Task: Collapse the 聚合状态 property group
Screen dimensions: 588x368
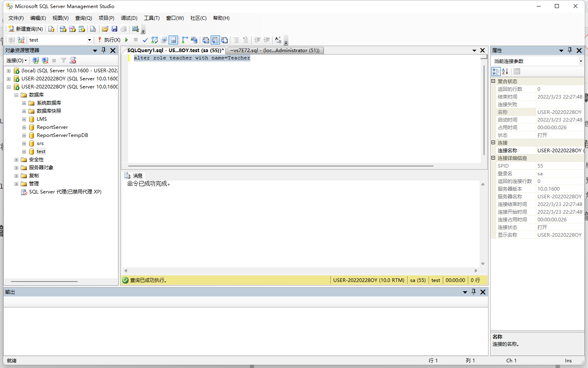Action: tap(493, 81)
